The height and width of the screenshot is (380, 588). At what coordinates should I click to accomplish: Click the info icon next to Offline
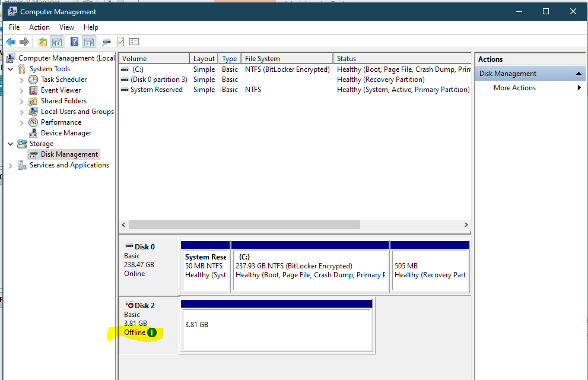pyautogui.click(x=152, y=332)
